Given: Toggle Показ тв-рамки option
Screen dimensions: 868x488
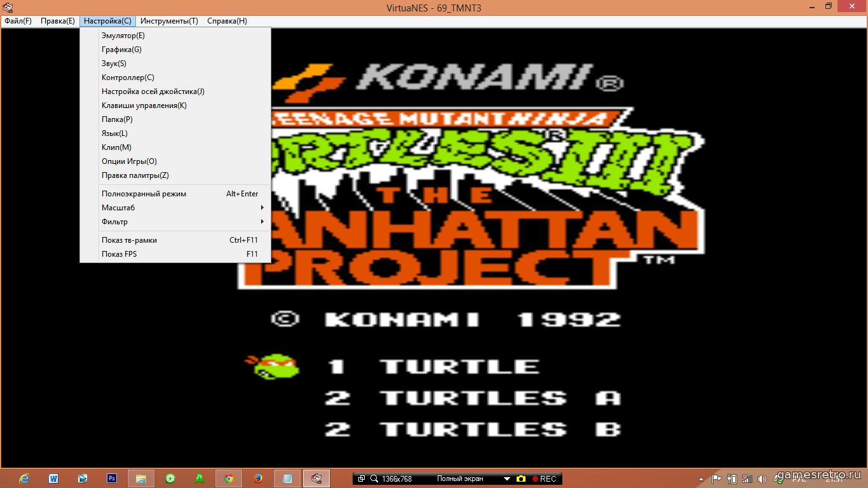Looking at the screenshot, I should pos(175,240).
